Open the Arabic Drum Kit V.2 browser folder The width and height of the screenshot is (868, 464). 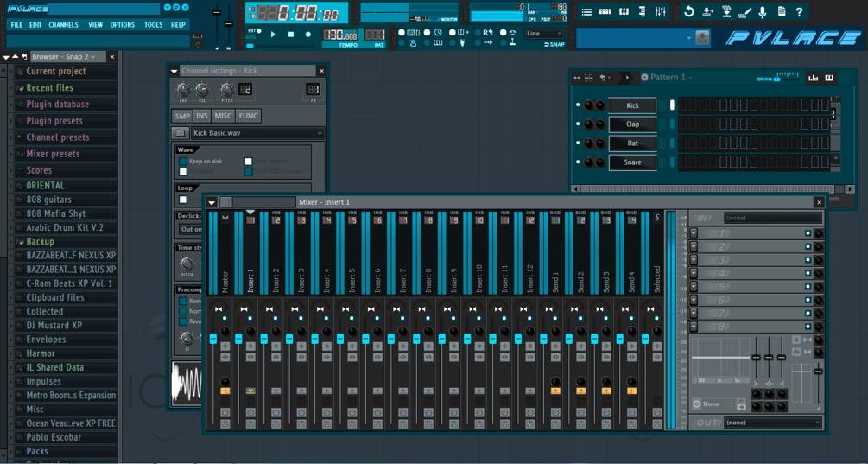pyautogui.click(x=64, y=227)
